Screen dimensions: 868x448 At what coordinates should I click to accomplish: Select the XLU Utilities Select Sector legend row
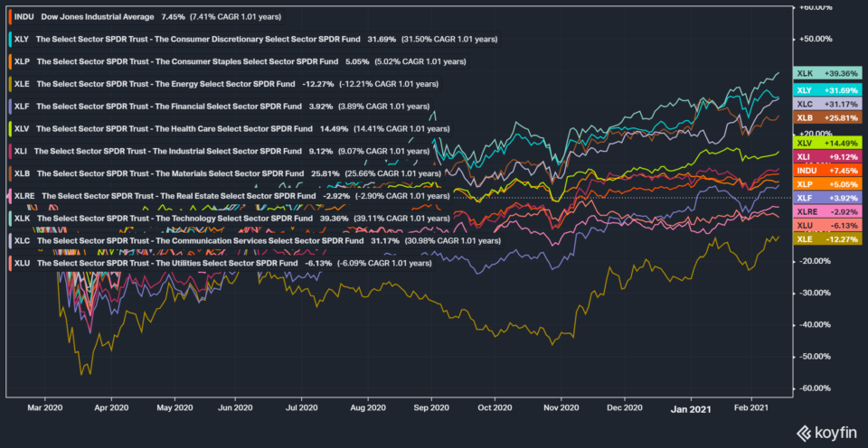[x=222, y=264]
